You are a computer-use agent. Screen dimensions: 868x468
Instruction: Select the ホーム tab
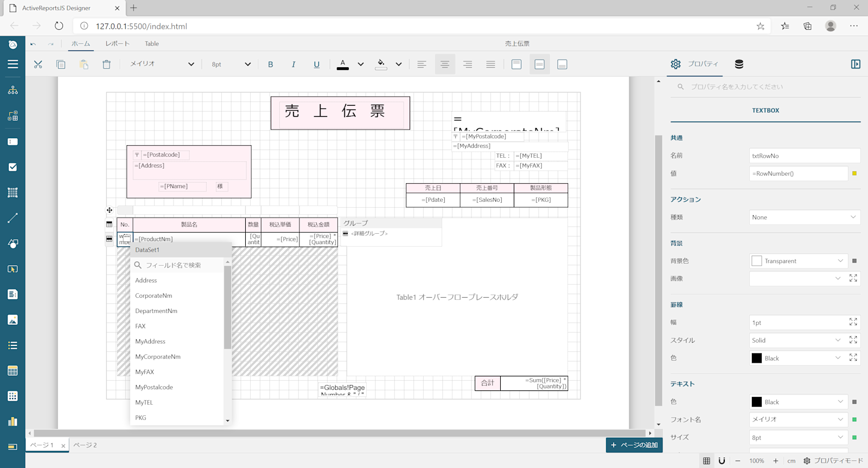81,44
